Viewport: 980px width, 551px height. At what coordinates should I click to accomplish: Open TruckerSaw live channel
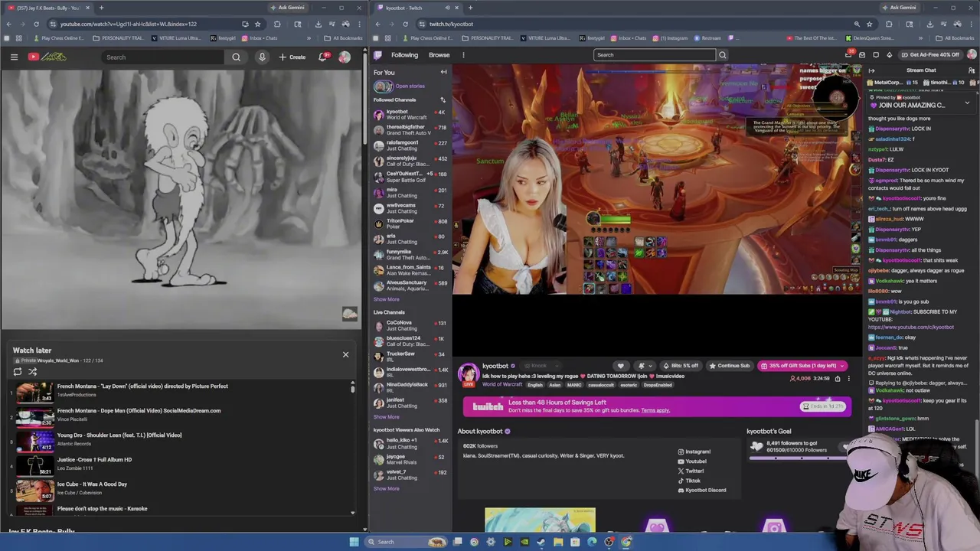click(410, 356)
